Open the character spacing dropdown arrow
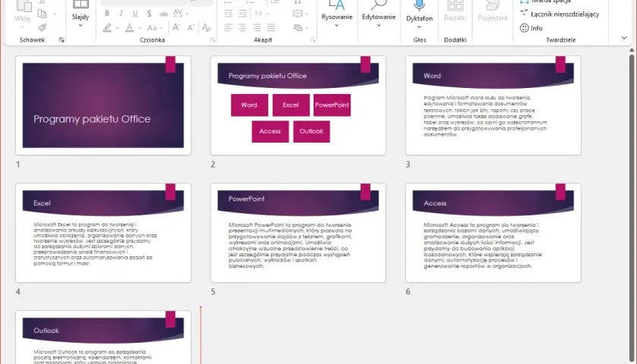This screenshot has width=637, height=364. click(x=187, y=14)
